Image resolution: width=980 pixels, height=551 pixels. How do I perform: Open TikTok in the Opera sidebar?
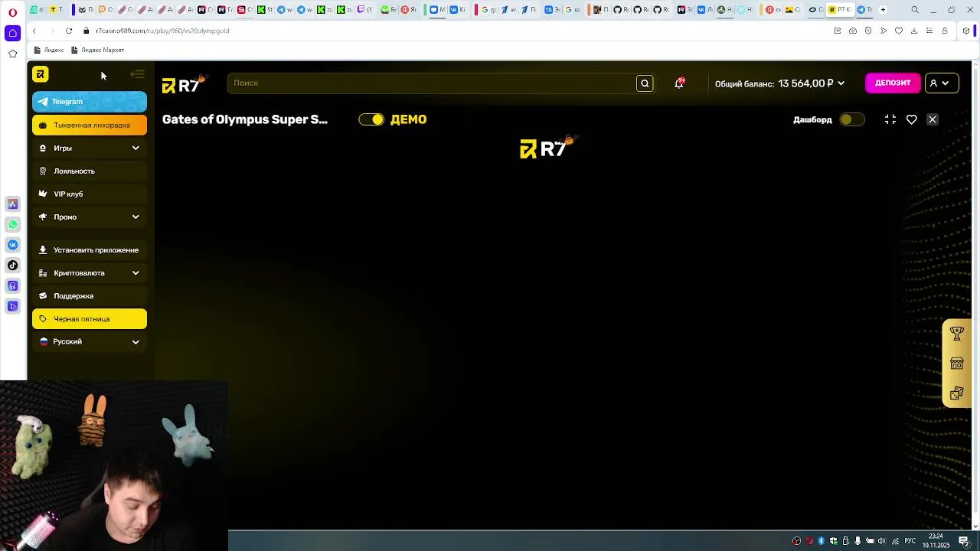click(x=12, y=266)
